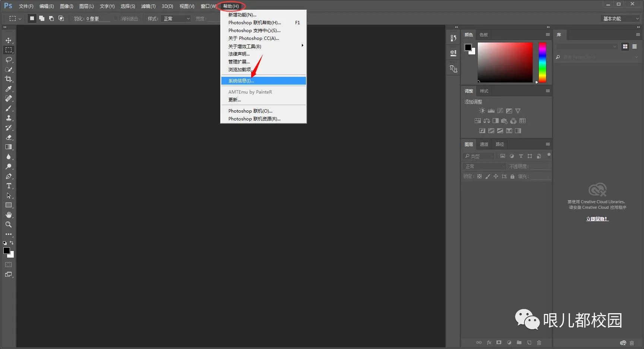Open 关于 Photoshop CC(A)... menu item

point(263,38)
